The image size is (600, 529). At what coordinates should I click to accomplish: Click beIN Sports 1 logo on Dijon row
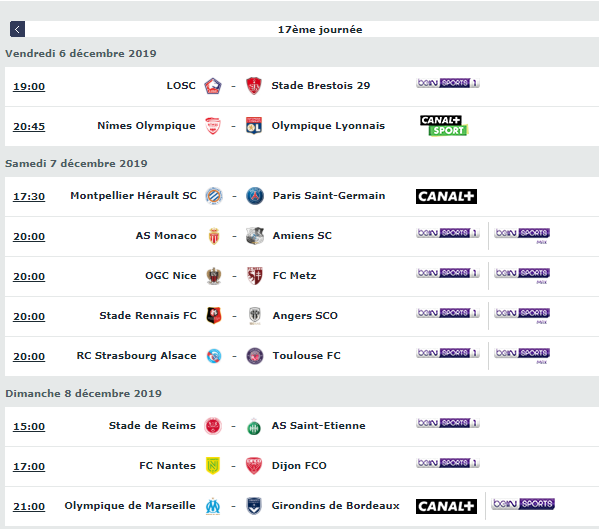point(448,463)
